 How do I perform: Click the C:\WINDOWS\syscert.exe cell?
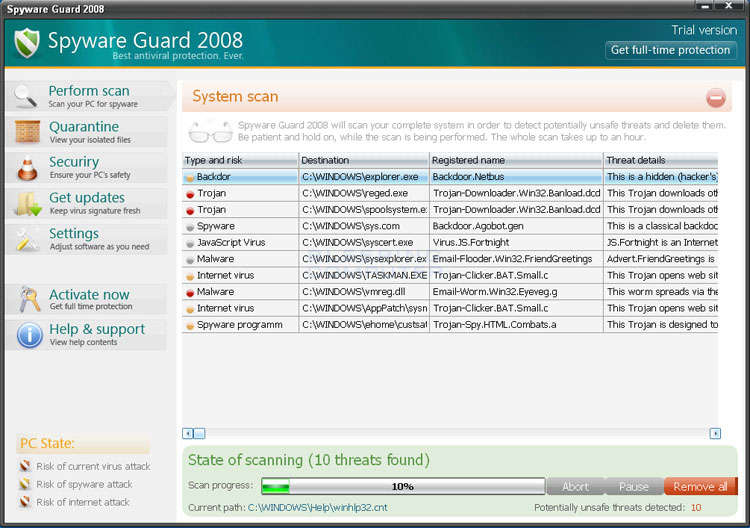click(x=364, y=242)
